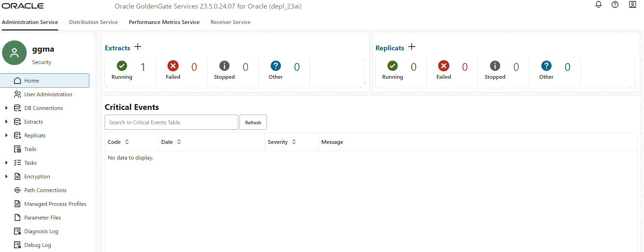
Task: Click the Replicats Failed red X icon
Action: (444, 66)
